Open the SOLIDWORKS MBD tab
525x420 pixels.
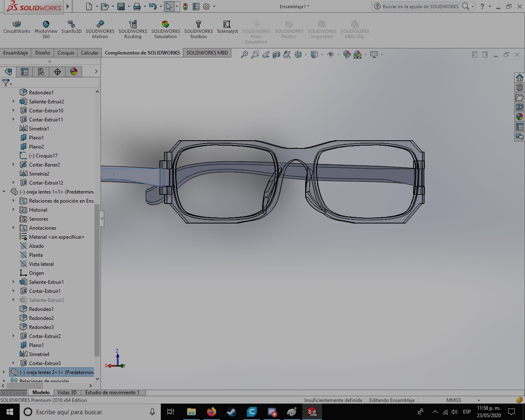tap(207, 53)
